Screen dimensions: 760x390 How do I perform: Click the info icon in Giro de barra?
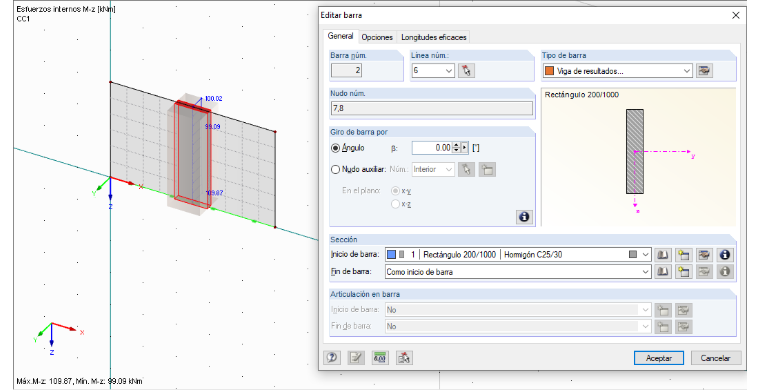[524, 217]
